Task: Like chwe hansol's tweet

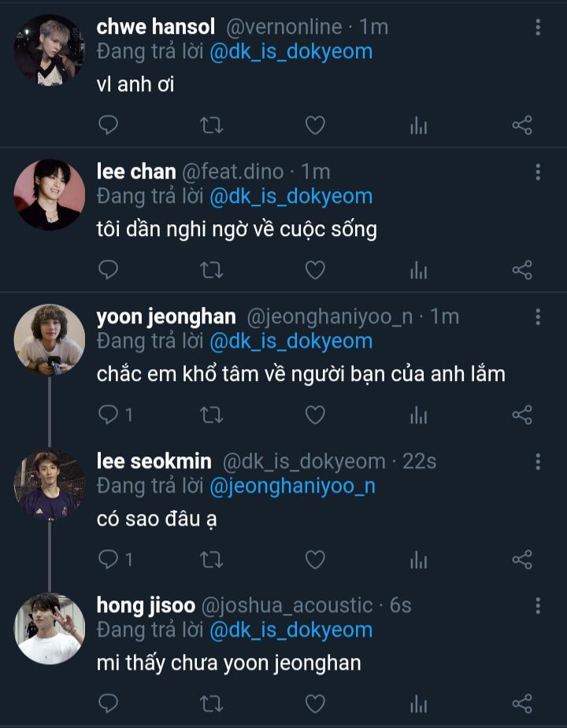Action: coord(315,125)
